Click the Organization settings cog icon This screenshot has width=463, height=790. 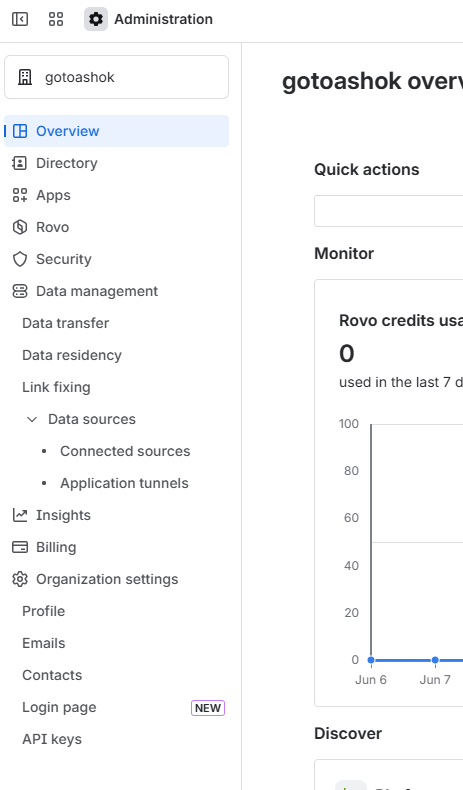(20, 579)
